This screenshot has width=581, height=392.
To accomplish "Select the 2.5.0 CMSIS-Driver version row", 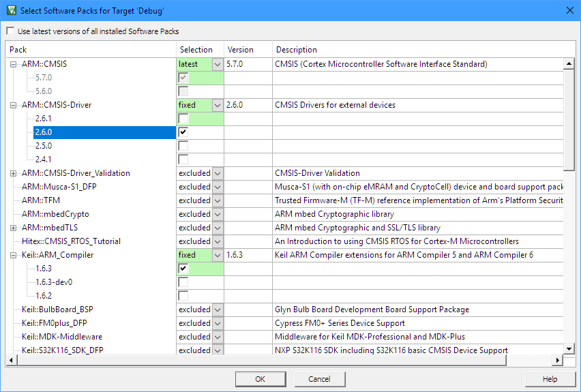I will point(44,146).
